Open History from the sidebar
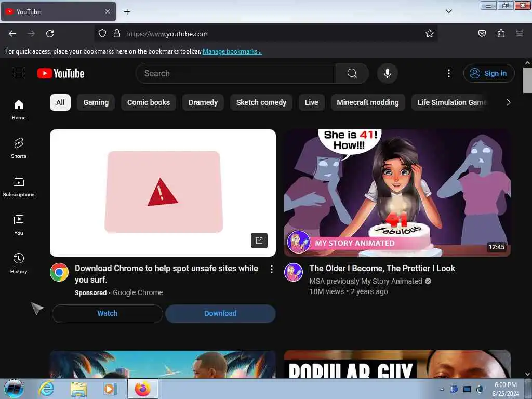This screenshot has width=532, height=399. [x=19, y=263]
